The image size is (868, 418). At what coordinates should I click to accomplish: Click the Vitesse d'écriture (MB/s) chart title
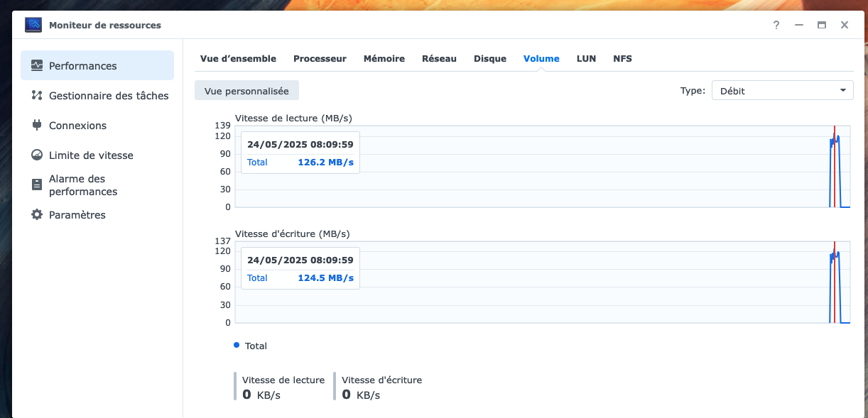[292, 233]
